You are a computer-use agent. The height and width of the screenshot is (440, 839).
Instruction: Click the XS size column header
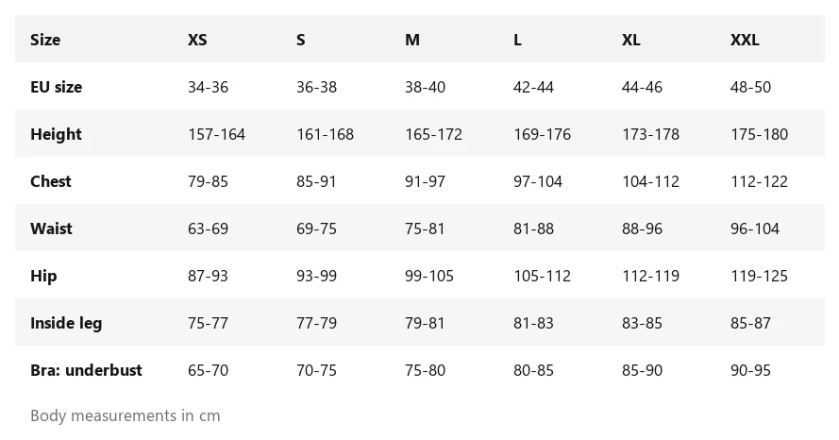(x=197, y=40)
